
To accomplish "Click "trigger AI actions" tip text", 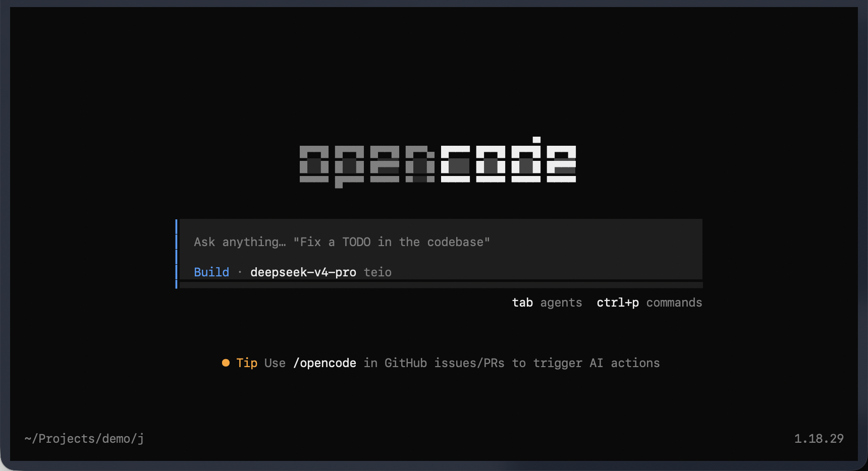I will pos(596,363).
